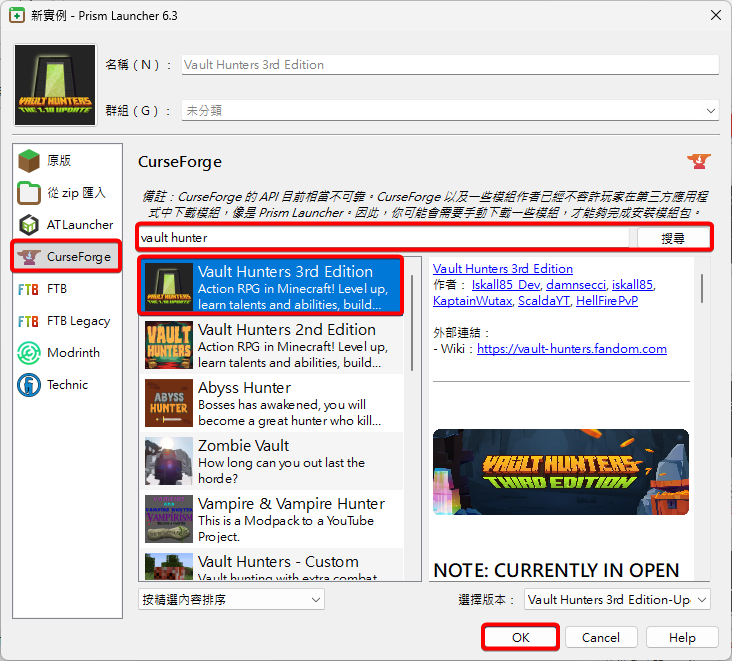This screenshot has width=732, height=661.
Task: Select the Zombie Vault title text
Action: [243, 445]
